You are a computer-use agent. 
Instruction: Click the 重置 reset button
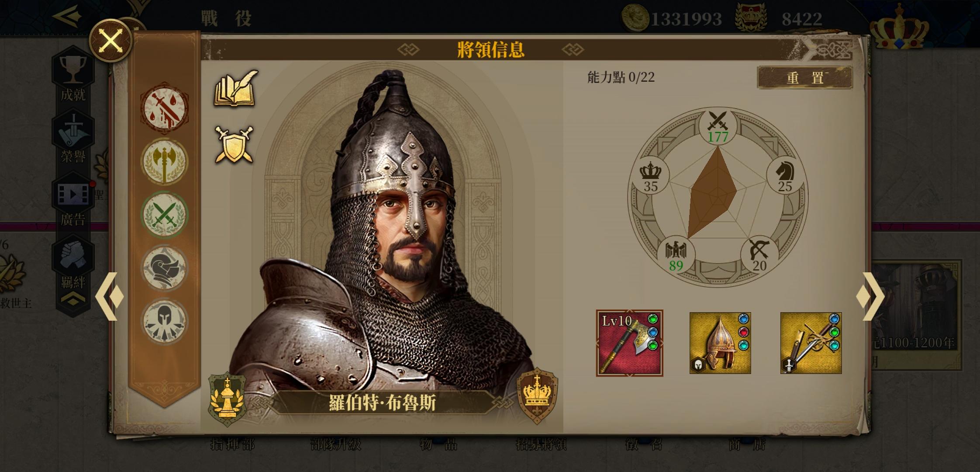click(x=805, y=77)
